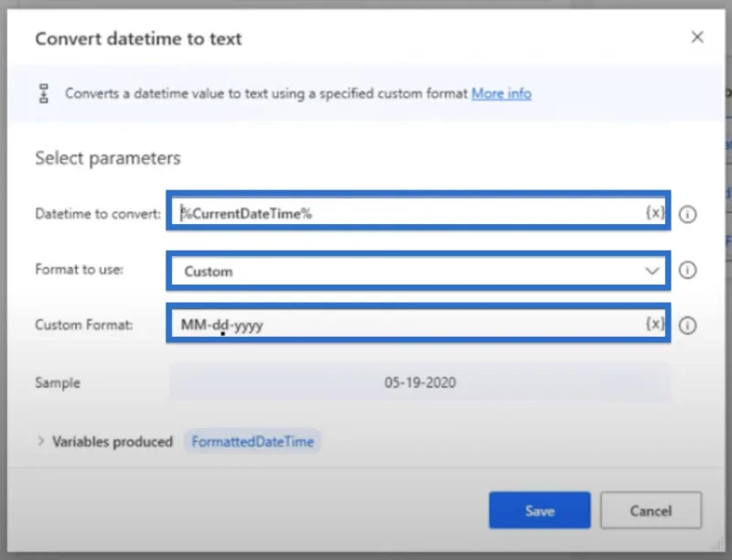Image resolution: width=732 pixels, height=560 pixels.
Task: Expand the Variables produced section
Action: 41,441
